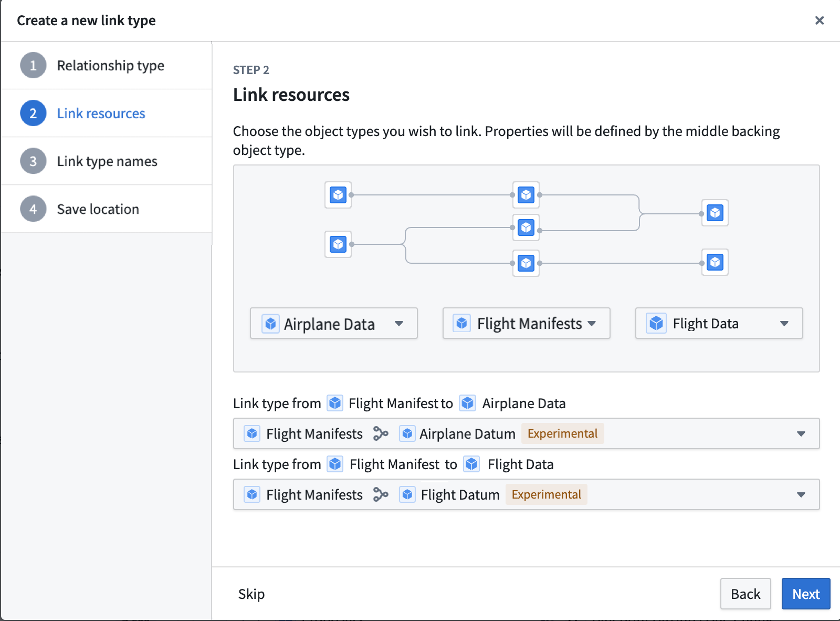
Task: Expand the Flight Manifests to Airplane Datum selector
Action: pyautogui.click(x=801, y=433)
